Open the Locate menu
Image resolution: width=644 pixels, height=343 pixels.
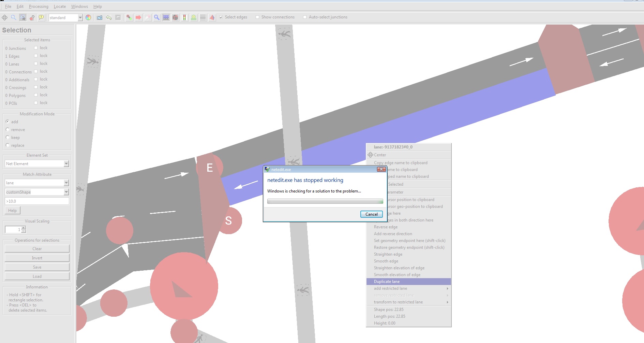(x=60, y=6)
